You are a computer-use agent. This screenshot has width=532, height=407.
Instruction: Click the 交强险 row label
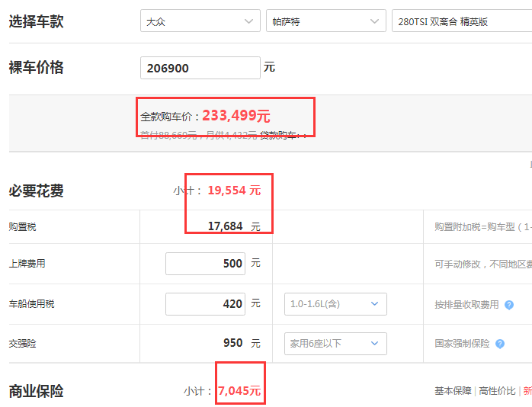coord(22,344)
